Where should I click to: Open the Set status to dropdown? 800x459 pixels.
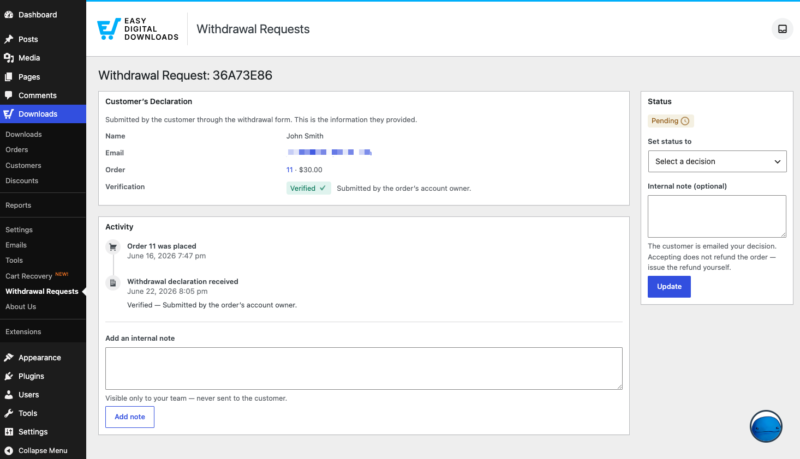pyautogui.click(x=717, y=161)
